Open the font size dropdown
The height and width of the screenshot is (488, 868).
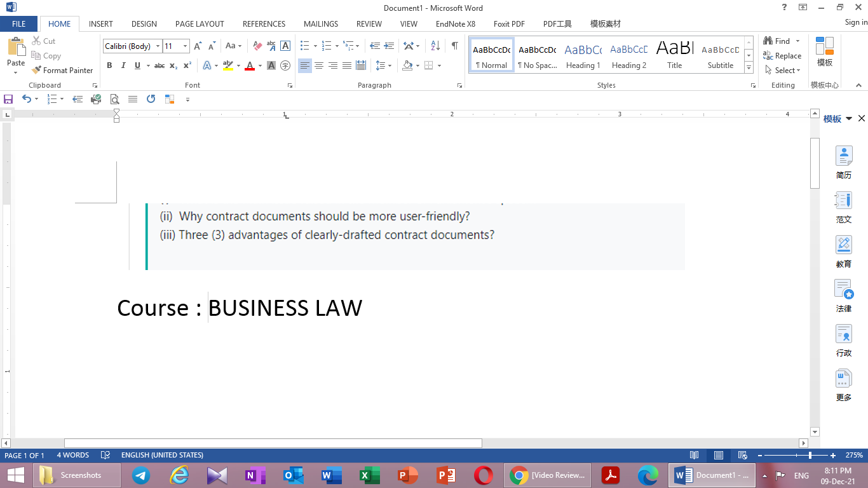click(x=184, y=46)
